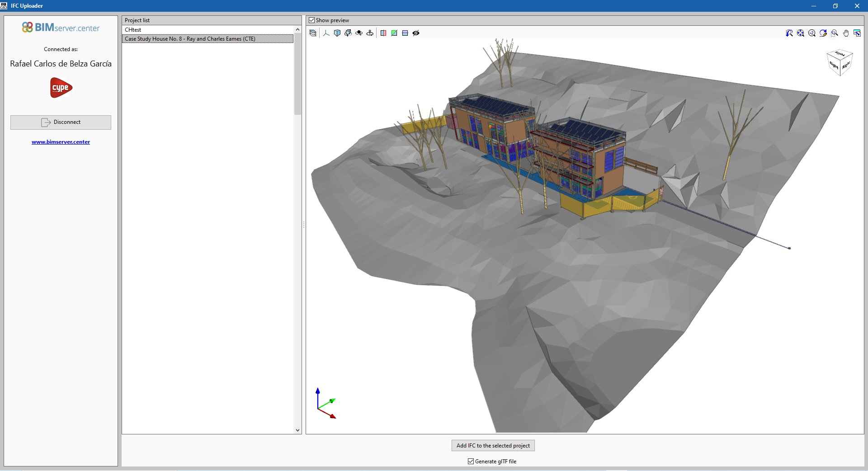Screen dimensions: 868x471
Task: Click the zoom window magnifier icon
Action: [x=835, y=33]
